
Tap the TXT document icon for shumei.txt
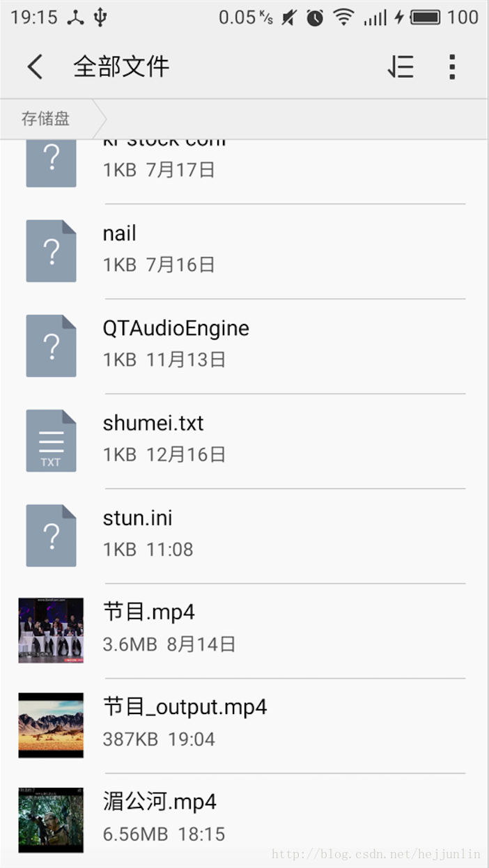[51, 440]
